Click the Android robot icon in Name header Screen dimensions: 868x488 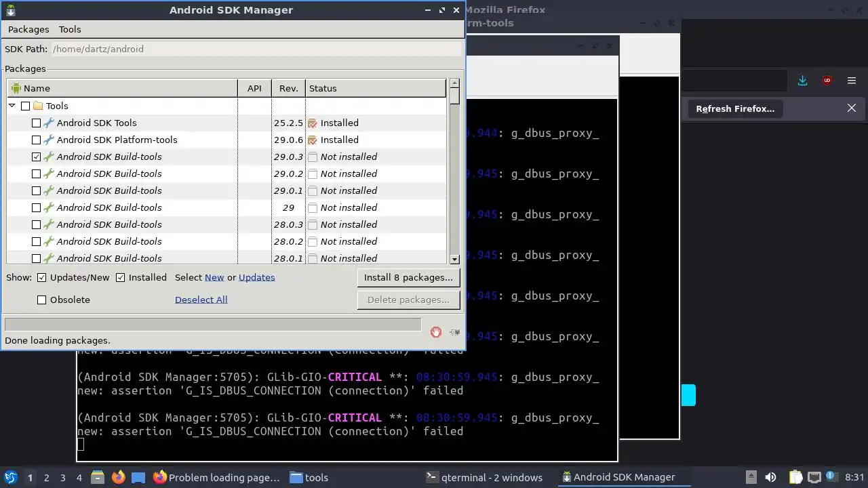click(x=16, y=88)
